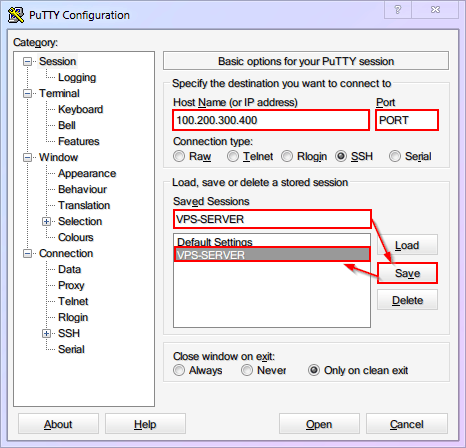Set close window on exit to Never
The width and height of the screenshot is (466, 448).
pos(247,370)
